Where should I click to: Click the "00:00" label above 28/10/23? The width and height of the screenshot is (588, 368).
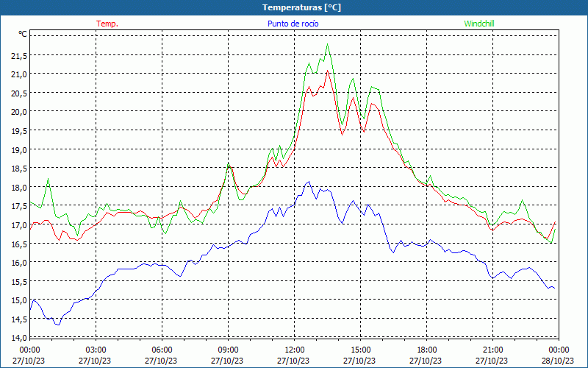pos(559,350)
